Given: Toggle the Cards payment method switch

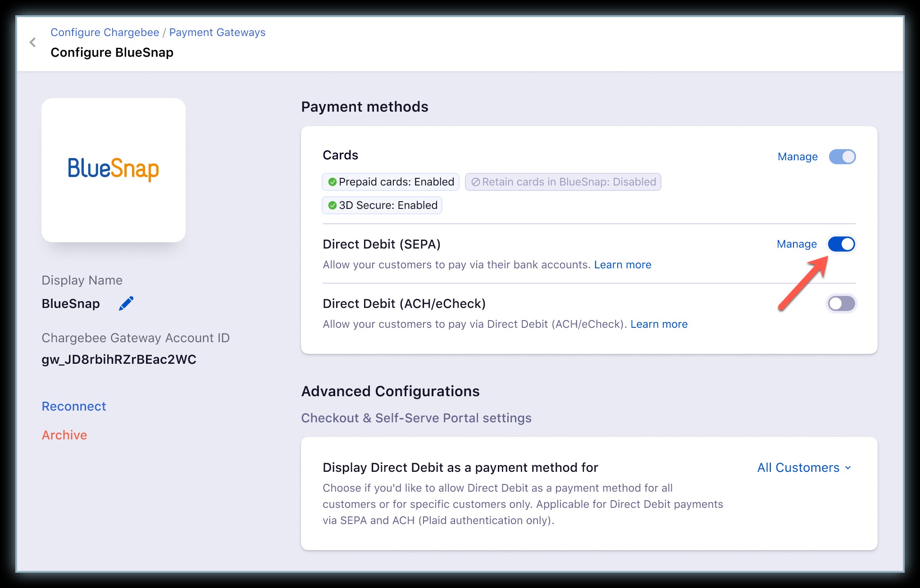Looking at the screenshot, I should [842, 157].
